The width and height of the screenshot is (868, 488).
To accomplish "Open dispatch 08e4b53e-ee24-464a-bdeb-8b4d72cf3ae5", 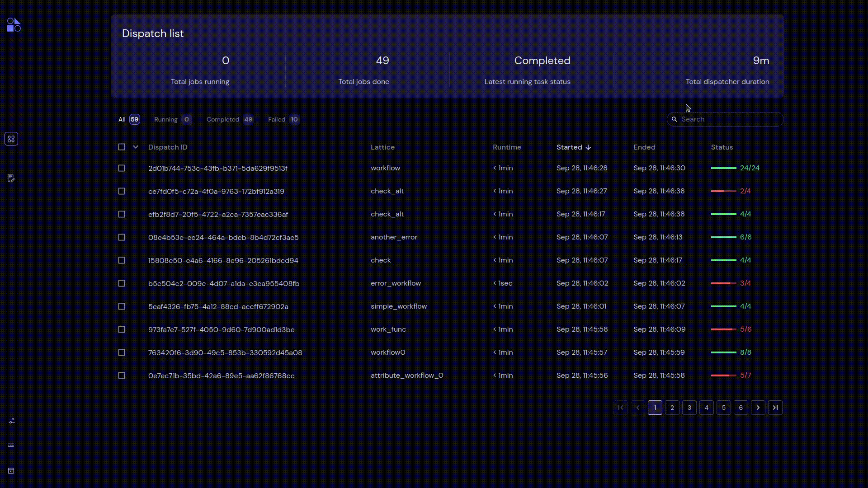I will 223,237.
